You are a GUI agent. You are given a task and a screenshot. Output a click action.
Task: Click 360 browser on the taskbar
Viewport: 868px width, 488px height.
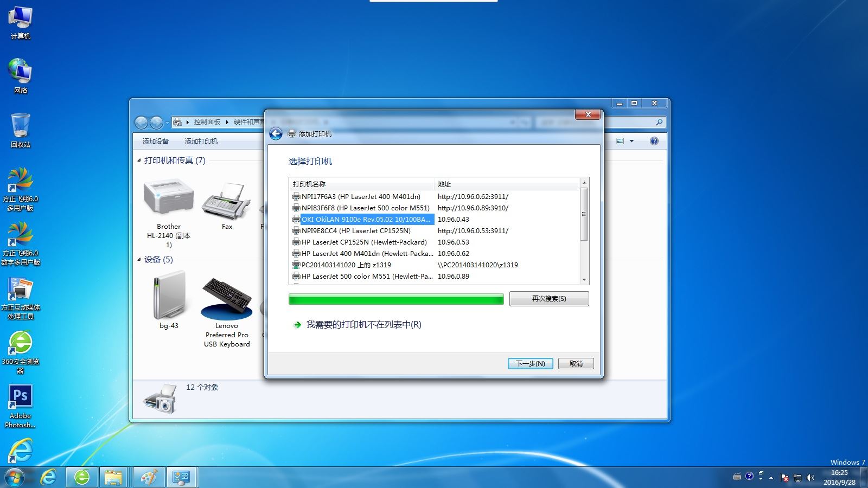pyautogui.click(x=82, y=478)
